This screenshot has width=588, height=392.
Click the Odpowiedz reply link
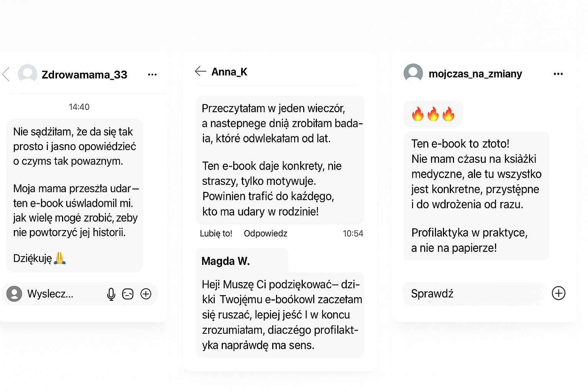[x=265, y=234]
